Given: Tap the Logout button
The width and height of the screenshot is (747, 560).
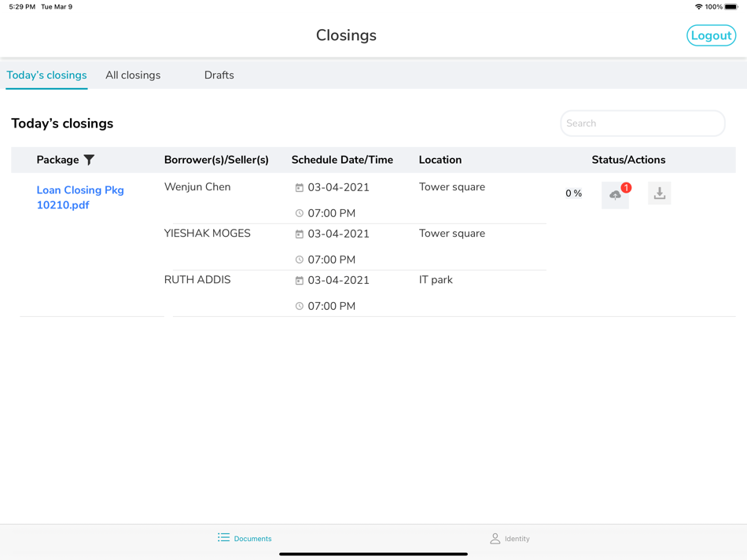Looking at the screenshot, I should [x=711, y=35].
